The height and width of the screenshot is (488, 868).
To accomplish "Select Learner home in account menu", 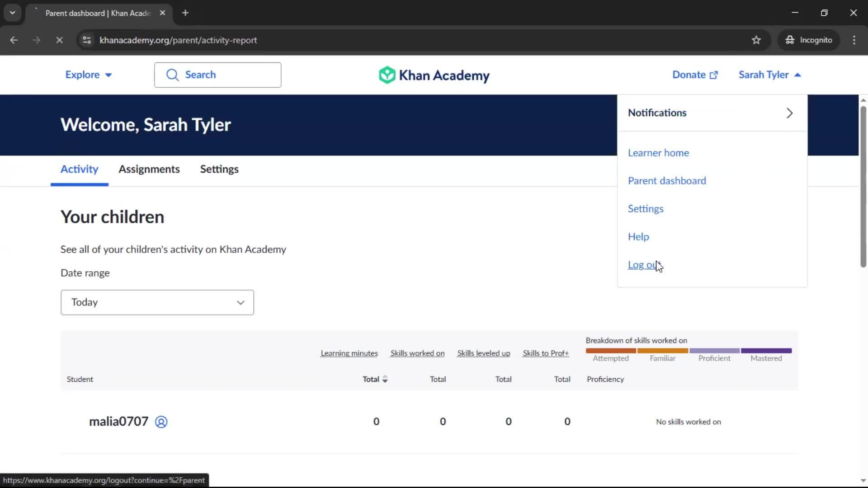I will click(658, 153).
